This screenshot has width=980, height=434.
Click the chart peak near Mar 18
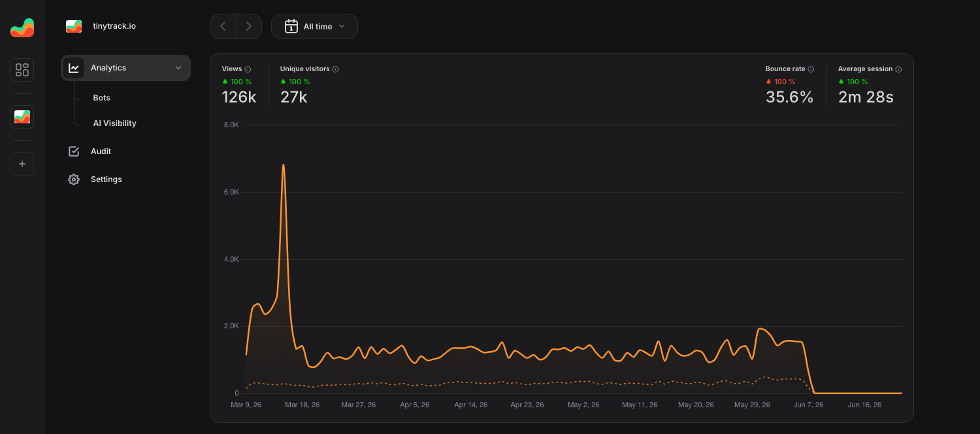pyautogui.click(x=283, y=165)
